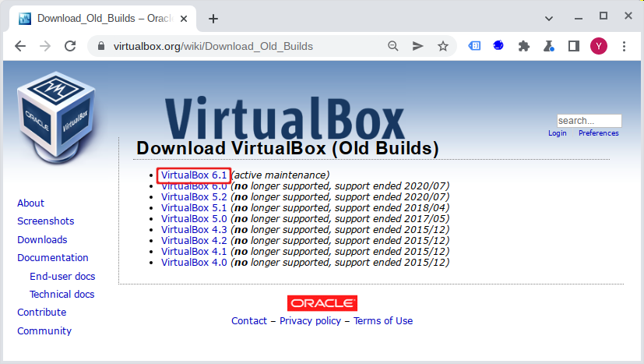Open the tab search chevron
The width and height of the screenshot is (644, 364).
(x=549, y=19)
